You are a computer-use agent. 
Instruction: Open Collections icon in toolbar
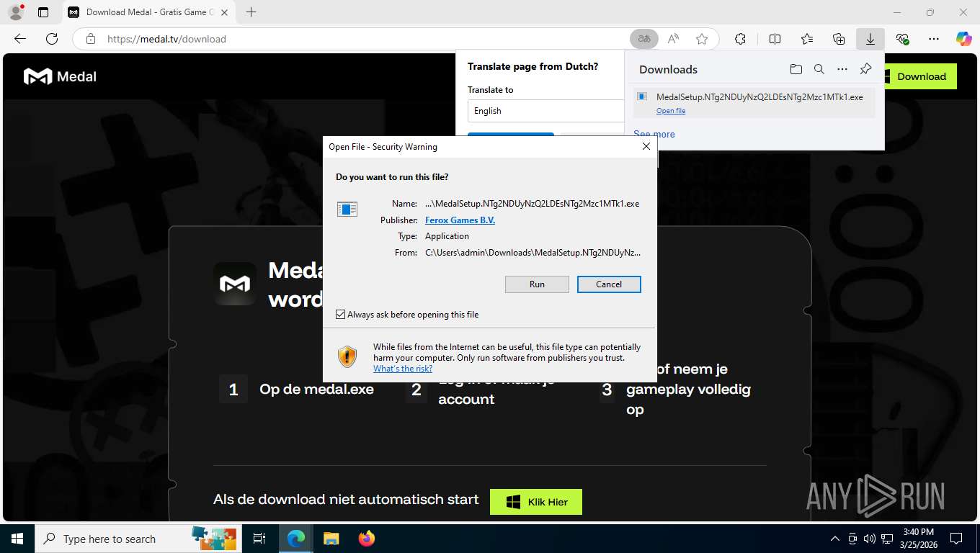tap(839, 39)
